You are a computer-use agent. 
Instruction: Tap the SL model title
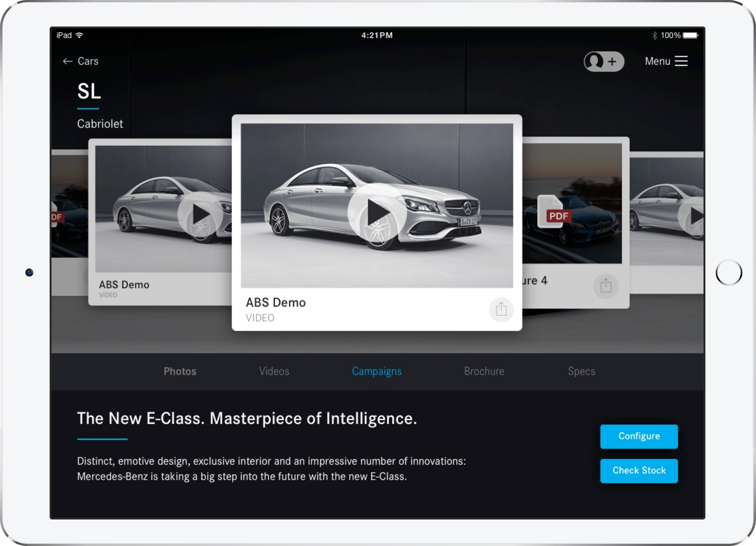click(x=89, y=91)
